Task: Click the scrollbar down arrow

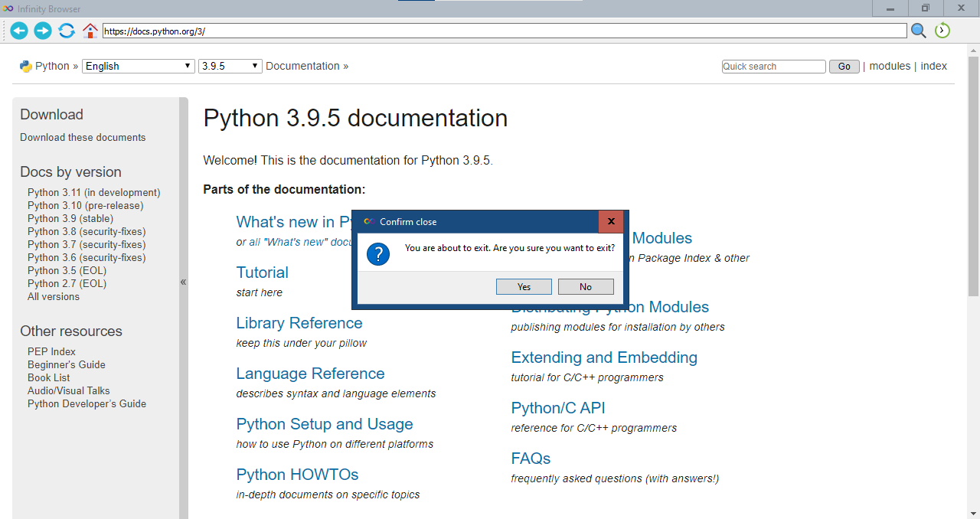Action: pos(973,512)
